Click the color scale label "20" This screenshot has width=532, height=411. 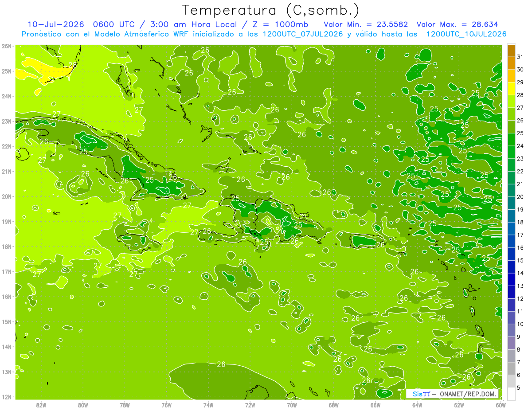click(x=520, y=197)
